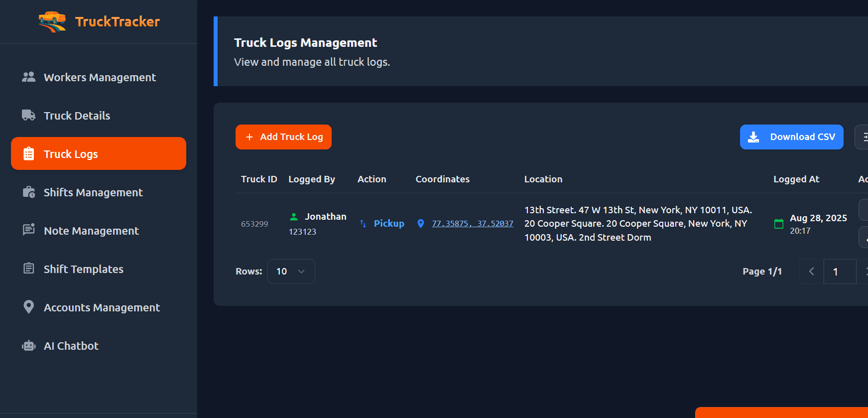Image resolution: width=868 pixels, height=418 pixels.
Task: Open the 77.35875, 37.52037 coordinates link
Action: (472, 224)
